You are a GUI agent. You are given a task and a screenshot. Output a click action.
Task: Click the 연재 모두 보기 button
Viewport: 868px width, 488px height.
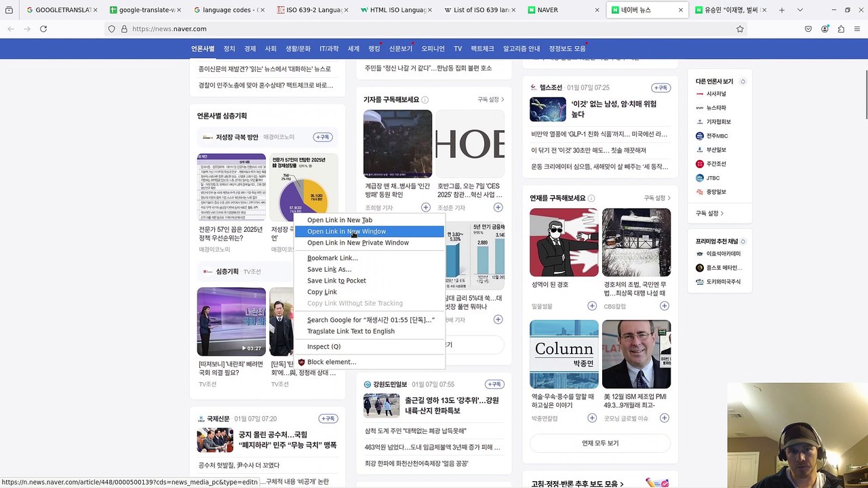click(x=600, y=443)
